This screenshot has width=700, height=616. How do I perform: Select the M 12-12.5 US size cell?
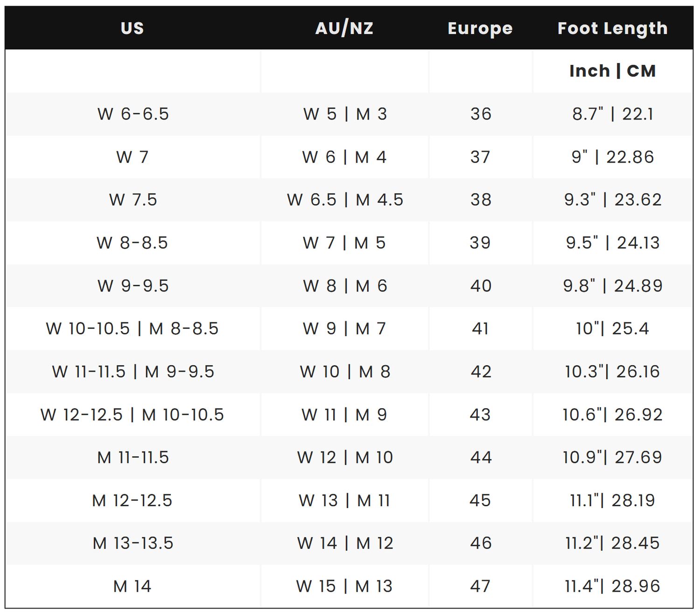click(132, 501)
